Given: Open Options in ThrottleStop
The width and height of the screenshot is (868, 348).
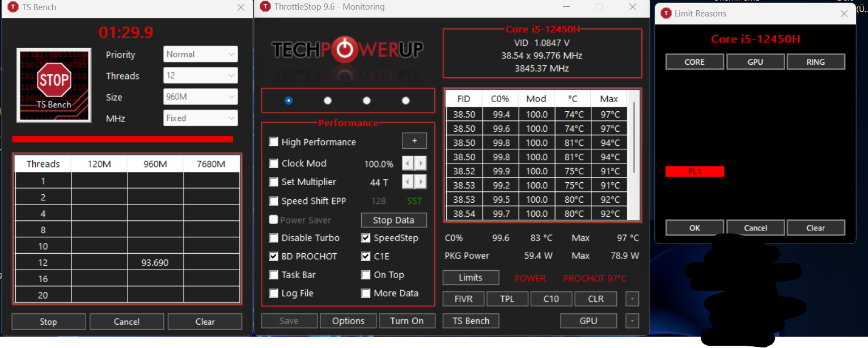Looking at the screenshot, I should click(348, 321).
